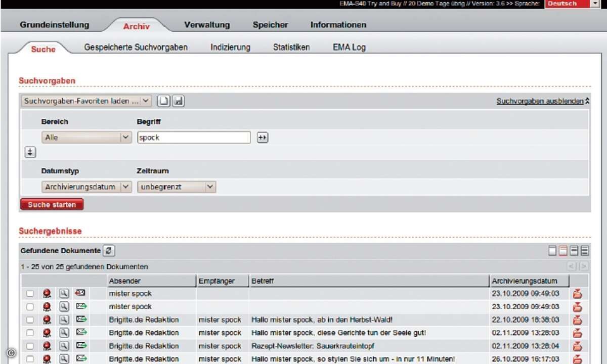607x364 pixels.
Task: Click the Begriff input containing spock
Action: click(194, 138)
